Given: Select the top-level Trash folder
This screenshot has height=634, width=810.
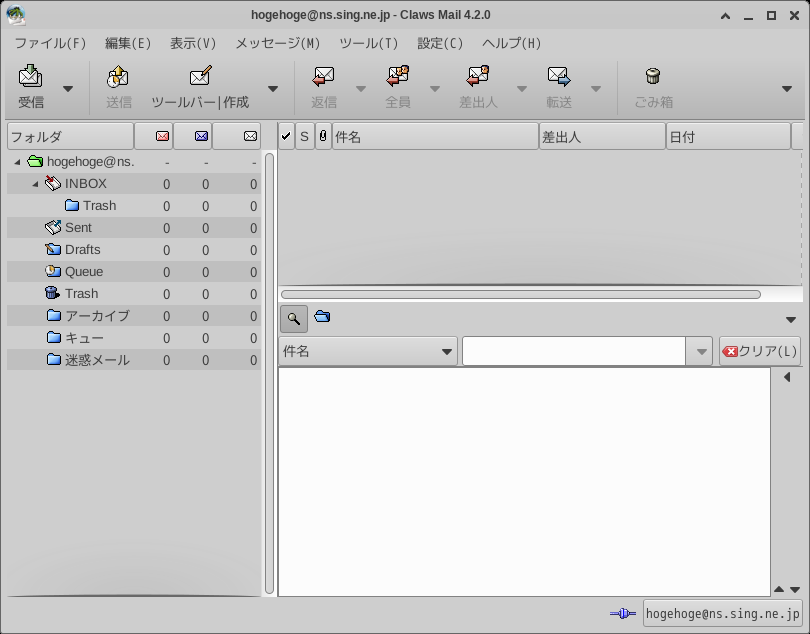Looking at the screenshot, I should [x=134, y=294].
